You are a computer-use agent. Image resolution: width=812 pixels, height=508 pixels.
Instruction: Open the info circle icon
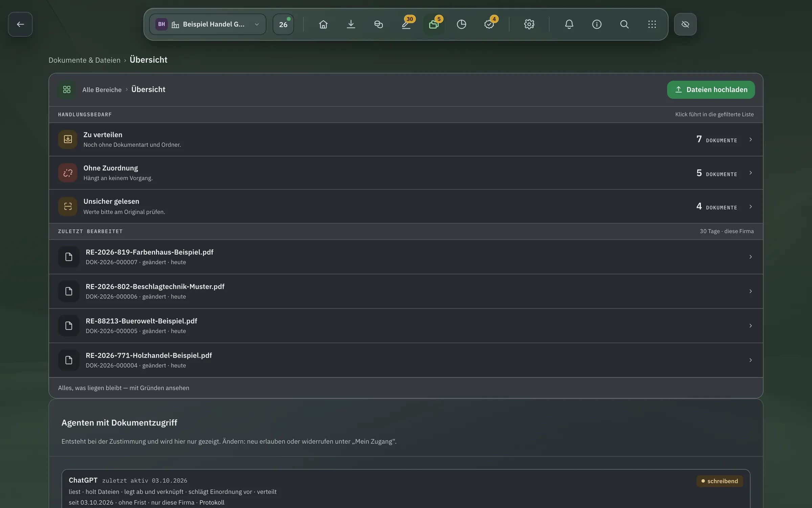[x=597, y=24]
